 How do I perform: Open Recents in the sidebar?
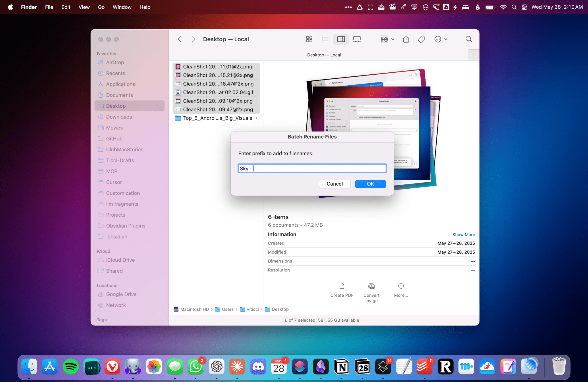[129, 73]
